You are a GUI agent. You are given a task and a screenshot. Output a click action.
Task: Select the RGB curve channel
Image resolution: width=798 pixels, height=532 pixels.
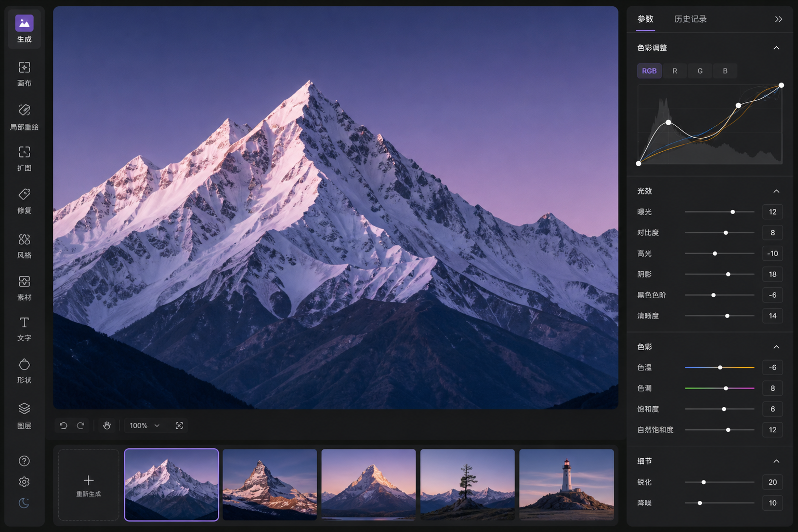649,71
